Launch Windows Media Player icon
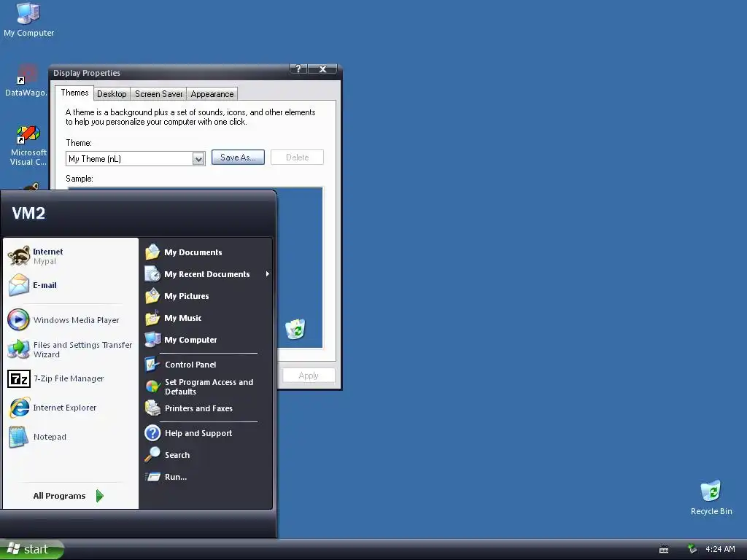 click(19, 319)
